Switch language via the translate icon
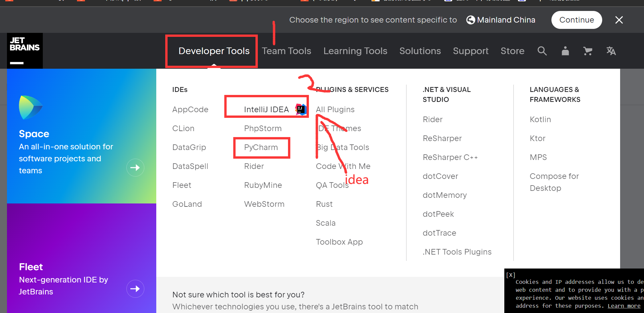 [611, 51]
